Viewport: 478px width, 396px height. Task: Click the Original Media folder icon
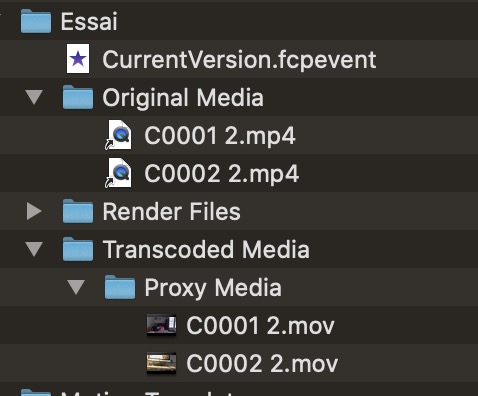(78, 97)
